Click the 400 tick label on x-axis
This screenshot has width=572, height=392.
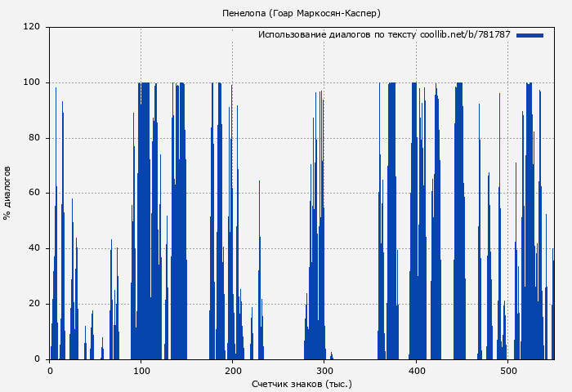click(416, 370)
